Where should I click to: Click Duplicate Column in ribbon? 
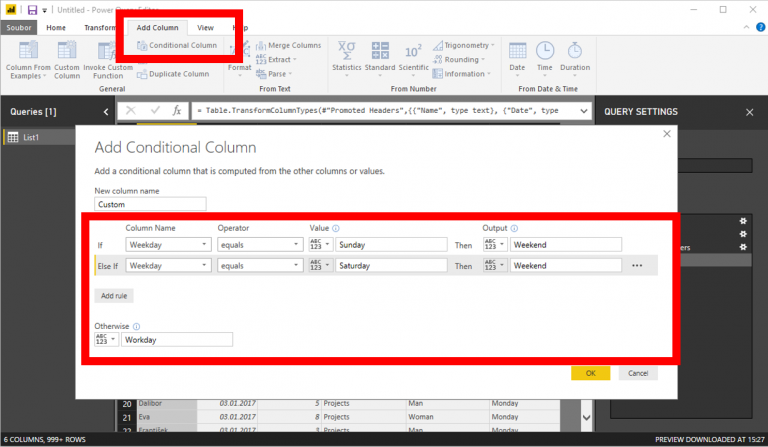[x=173, y=74]
